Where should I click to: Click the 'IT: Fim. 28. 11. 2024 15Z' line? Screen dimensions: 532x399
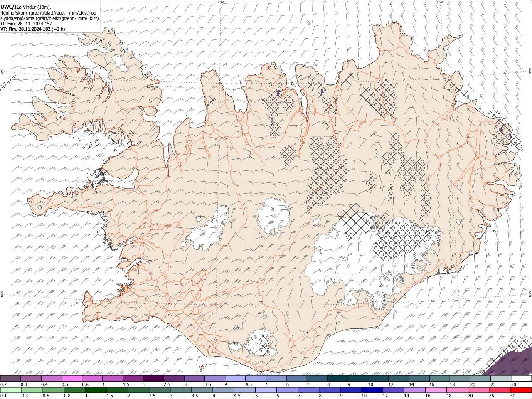click(x=26, y=24)
